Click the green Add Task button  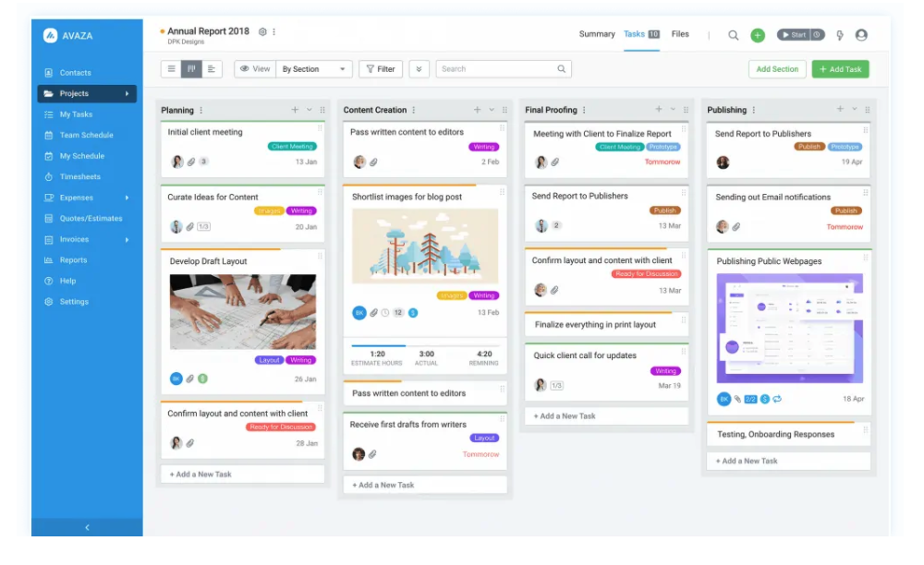coord(840,69)
